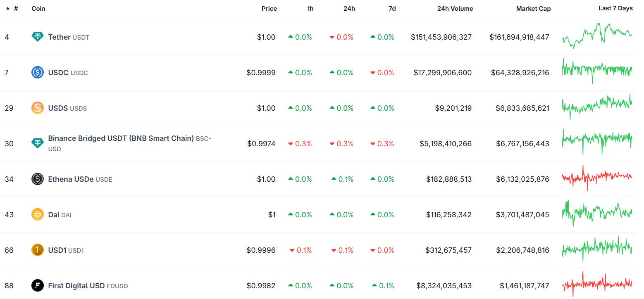644x299 pixels.
Task: View First Digital USD's red sparkline
Action: point(597,284)
